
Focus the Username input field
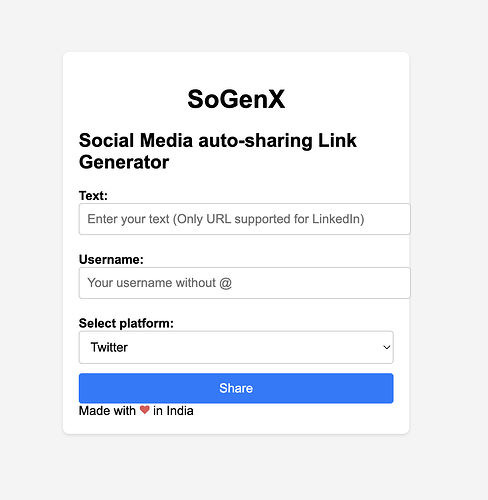[x=245, y=283]
